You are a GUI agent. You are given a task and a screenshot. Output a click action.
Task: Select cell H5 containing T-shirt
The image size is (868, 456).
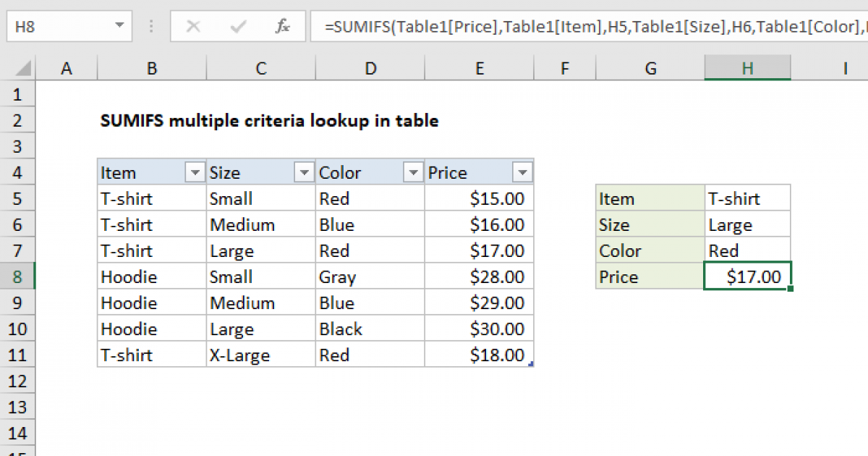click(x=747, y=198)
